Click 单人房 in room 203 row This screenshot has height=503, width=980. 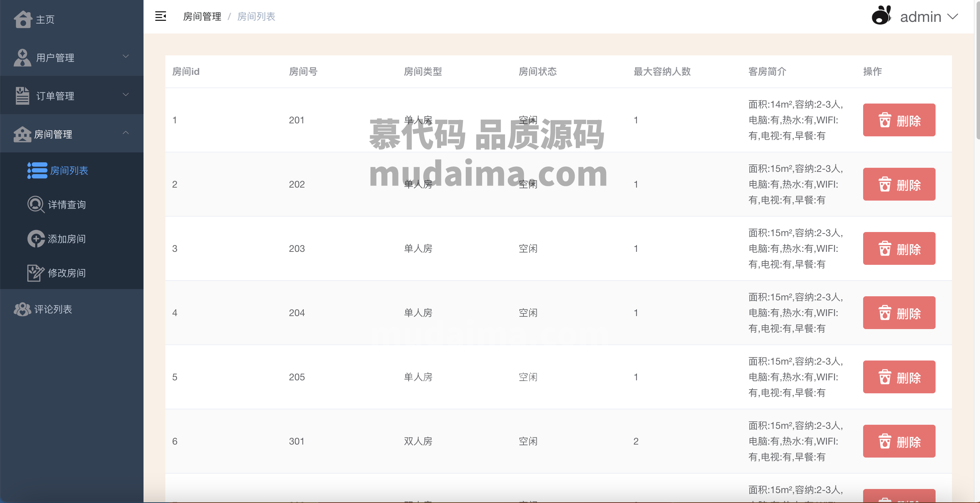tap(418, 248)
